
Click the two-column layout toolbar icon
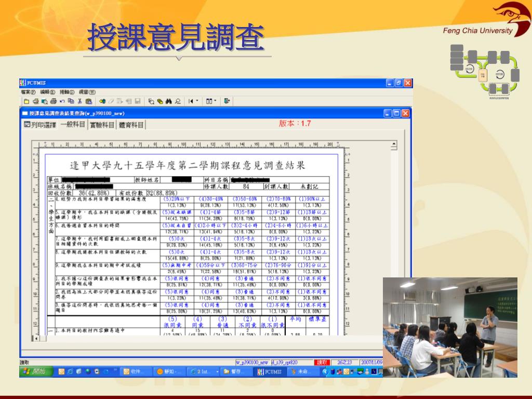(x=209, y=101)
